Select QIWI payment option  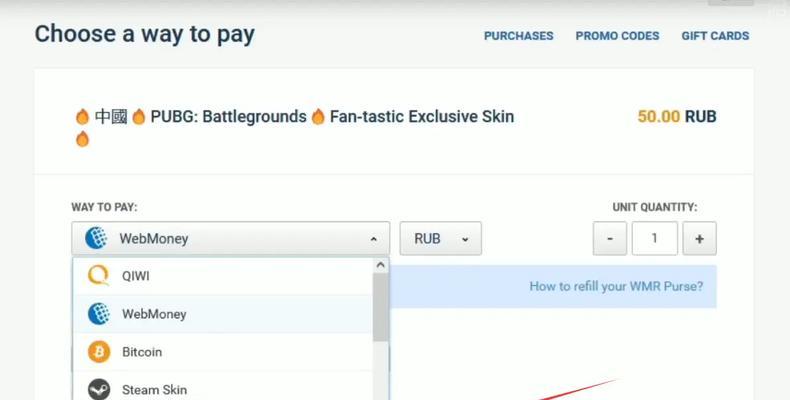[x=223, y=276]
